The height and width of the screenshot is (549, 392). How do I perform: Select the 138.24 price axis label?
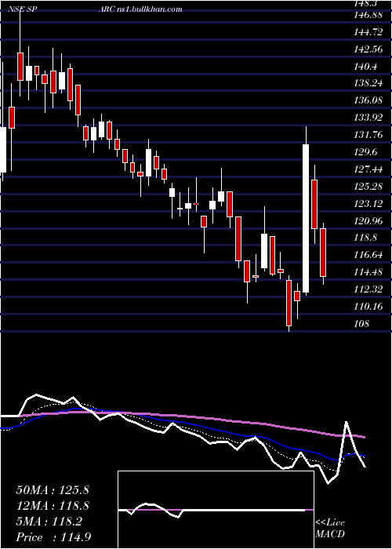pyautogui.click(x=368, y=84)
